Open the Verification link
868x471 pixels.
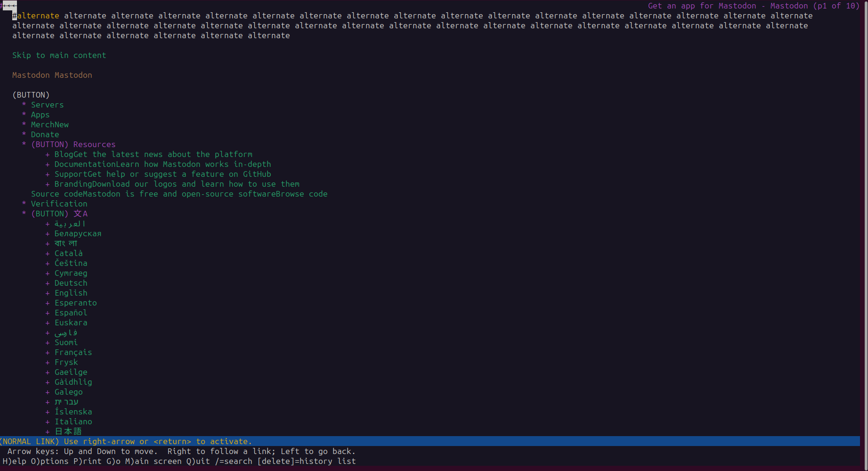coord(59,204)
